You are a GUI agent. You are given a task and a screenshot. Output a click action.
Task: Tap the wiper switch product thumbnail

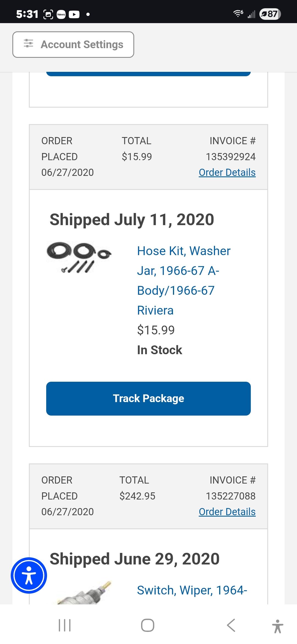click(84, 592)
